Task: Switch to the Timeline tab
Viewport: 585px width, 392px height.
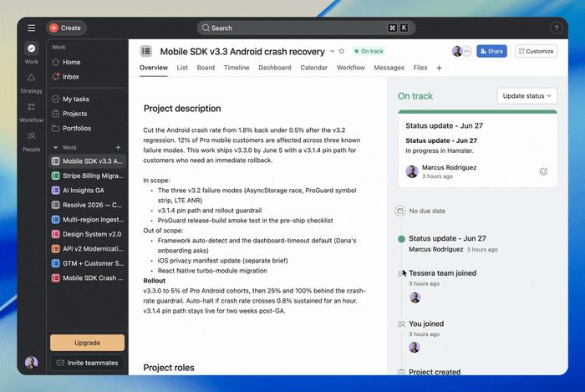Action: (237, 68)
